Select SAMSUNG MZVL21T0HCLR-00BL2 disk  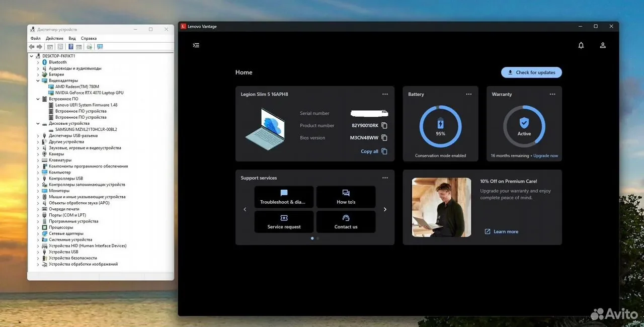[x=86, y=129]
